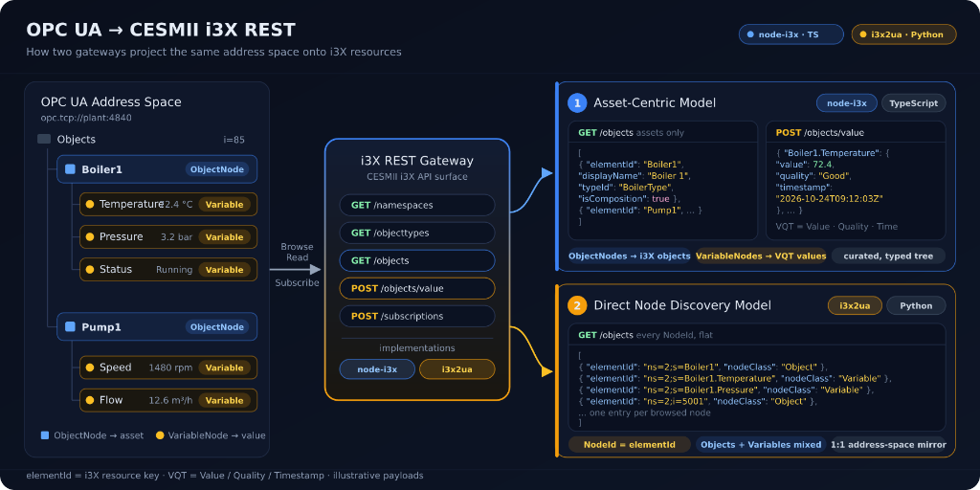Screen dimensions: 980x490
Task: Click the 3.2 bar pressure value
Action: (x=176, y=237)
